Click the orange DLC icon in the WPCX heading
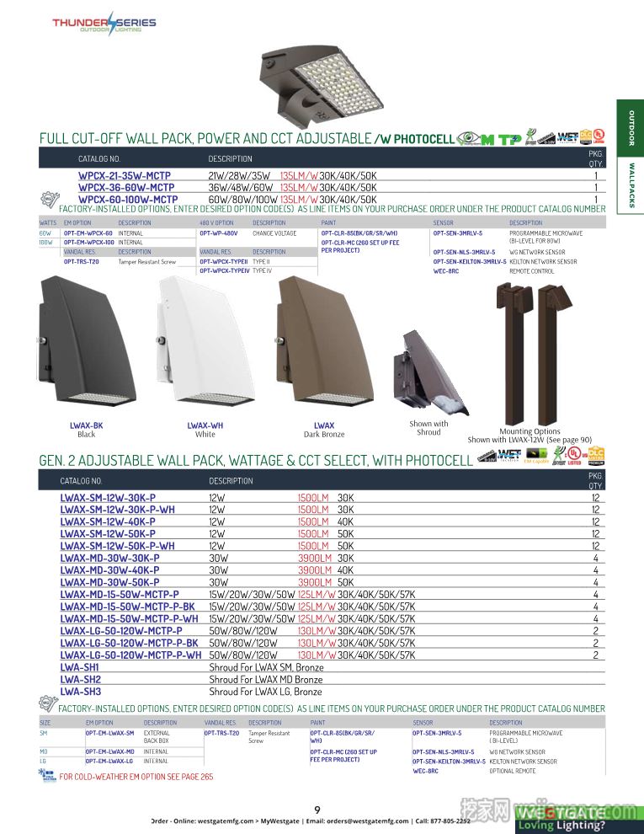This screenshot has width=644, height=834. [586, 136]
